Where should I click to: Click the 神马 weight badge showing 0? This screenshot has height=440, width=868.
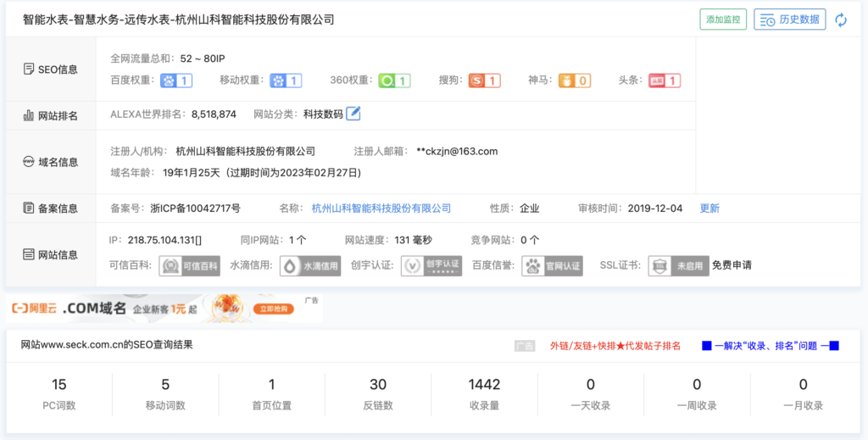[x=575, y=81]
